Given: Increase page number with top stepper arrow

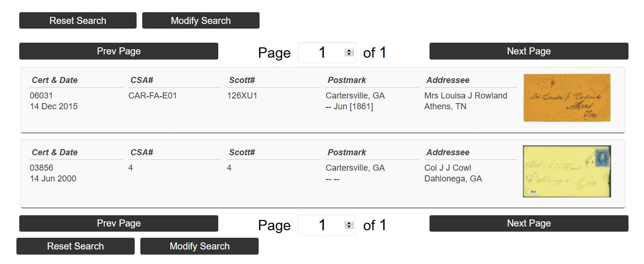Looking at the screenshot, I should tap(349, 51).
